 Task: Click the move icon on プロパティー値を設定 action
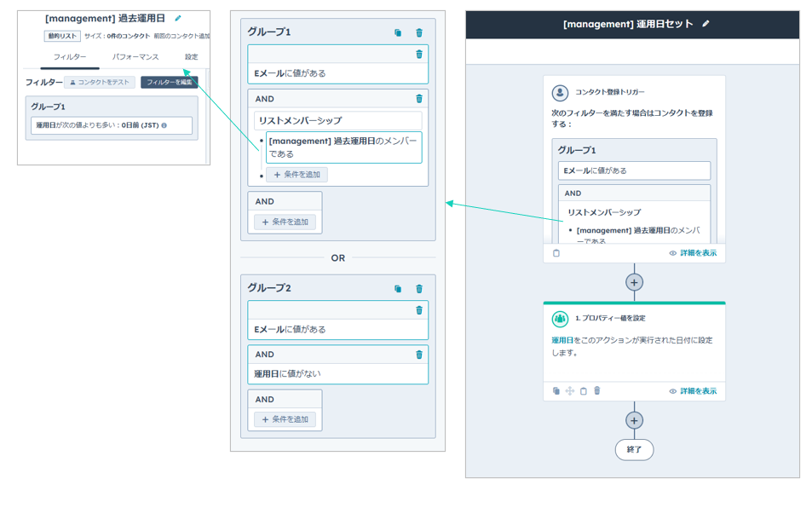[570, 391]
